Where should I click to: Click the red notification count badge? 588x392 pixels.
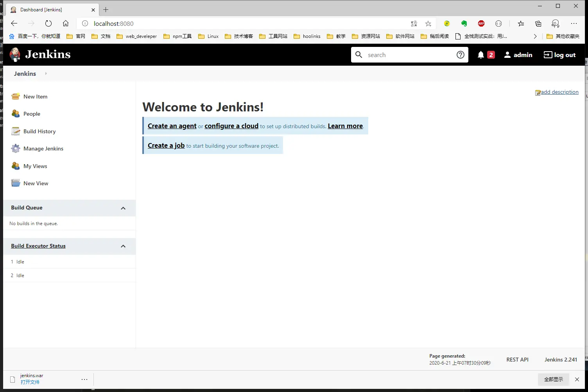coord(491,55)
